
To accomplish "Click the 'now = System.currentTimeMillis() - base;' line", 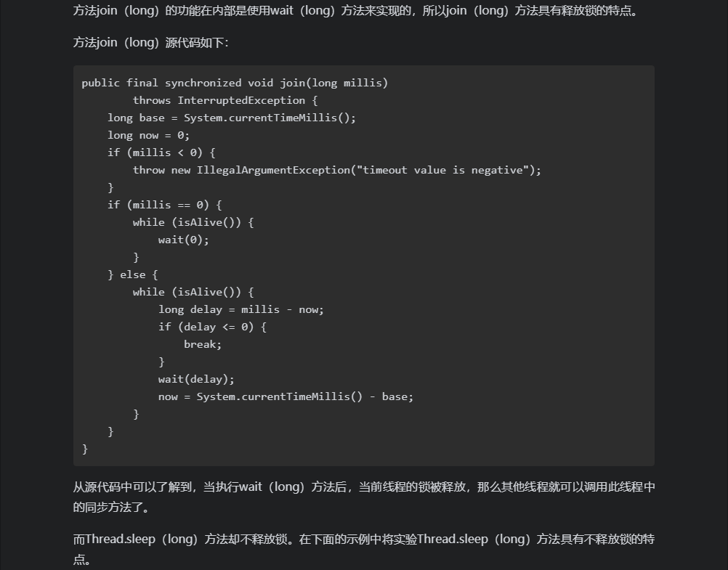I will click(x=286, y=396).
